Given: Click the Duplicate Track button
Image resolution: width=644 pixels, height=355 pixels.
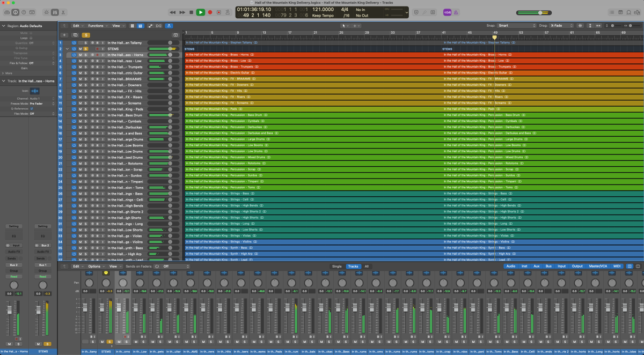Looking at the screenshot, I should click(75, 35).
